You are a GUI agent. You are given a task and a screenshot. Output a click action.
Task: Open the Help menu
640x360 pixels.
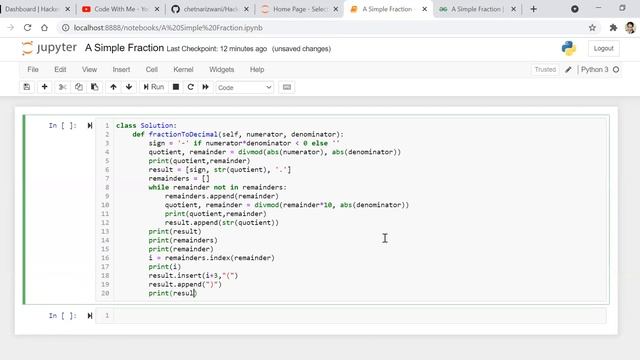pos(257,69)
